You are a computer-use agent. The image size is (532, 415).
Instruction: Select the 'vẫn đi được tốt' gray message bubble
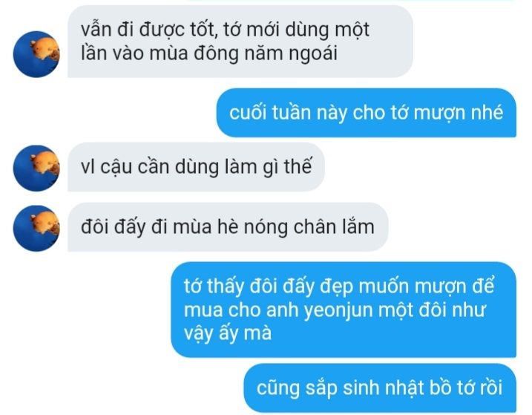coord(240,42)
